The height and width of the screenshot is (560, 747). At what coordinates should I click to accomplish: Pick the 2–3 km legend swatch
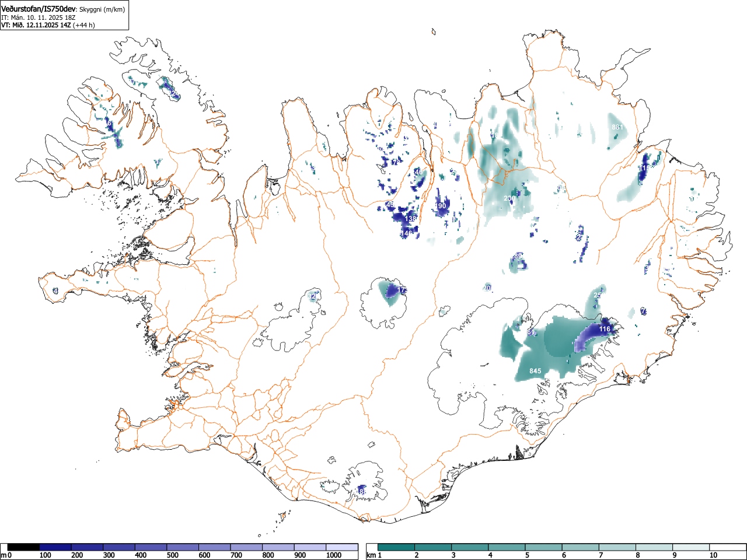coord(434,547)
